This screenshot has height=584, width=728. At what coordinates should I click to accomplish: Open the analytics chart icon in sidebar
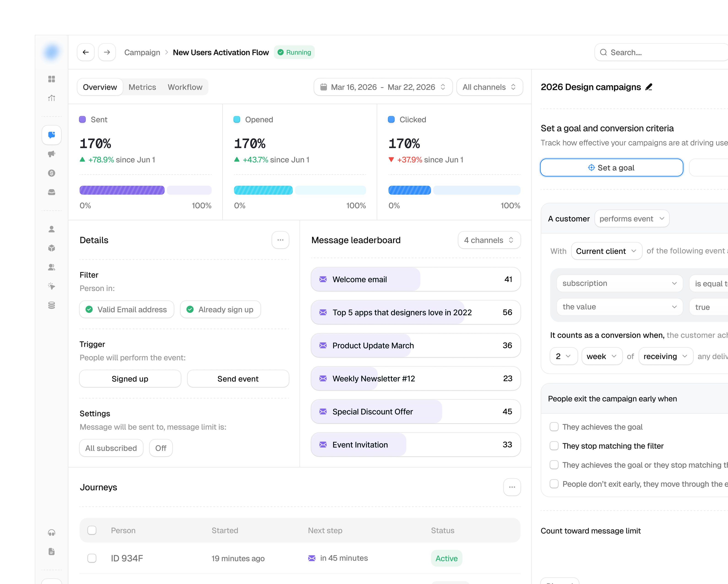coord(51,98)
